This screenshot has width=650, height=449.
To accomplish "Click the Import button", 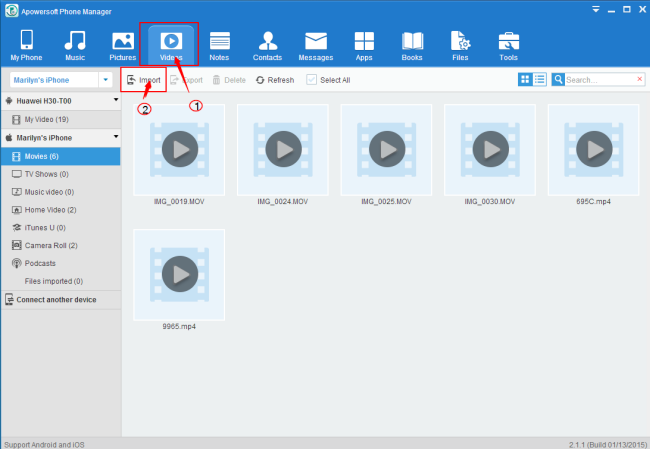I will 143,80.
